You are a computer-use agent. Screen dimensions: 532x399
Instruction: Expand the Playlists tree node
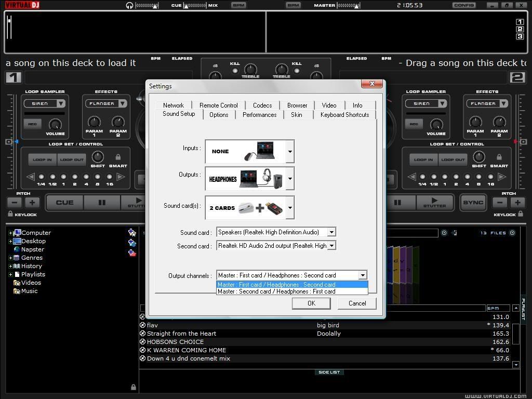click(x=10, y=274)
